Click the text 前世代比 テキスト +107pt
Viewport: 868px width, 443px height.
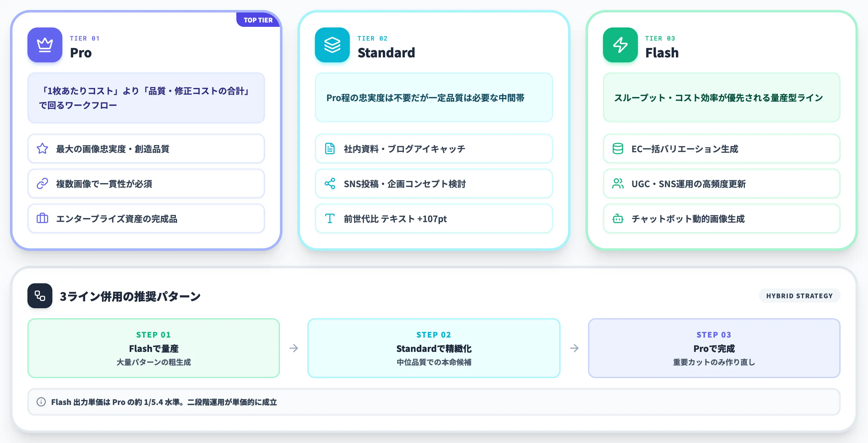[395, 219]
